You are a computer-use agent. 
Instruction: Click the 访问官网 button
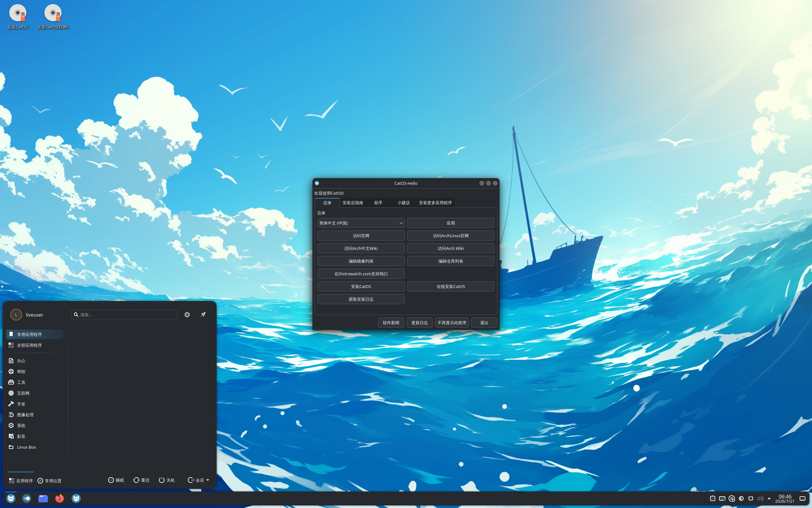coord(361,236)
